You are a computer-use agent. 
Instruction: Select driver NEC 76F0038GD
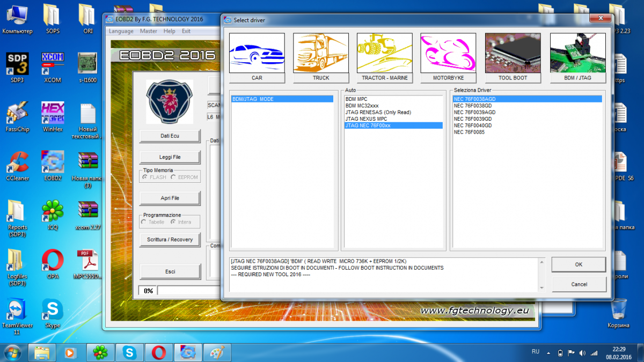point(527,106)
